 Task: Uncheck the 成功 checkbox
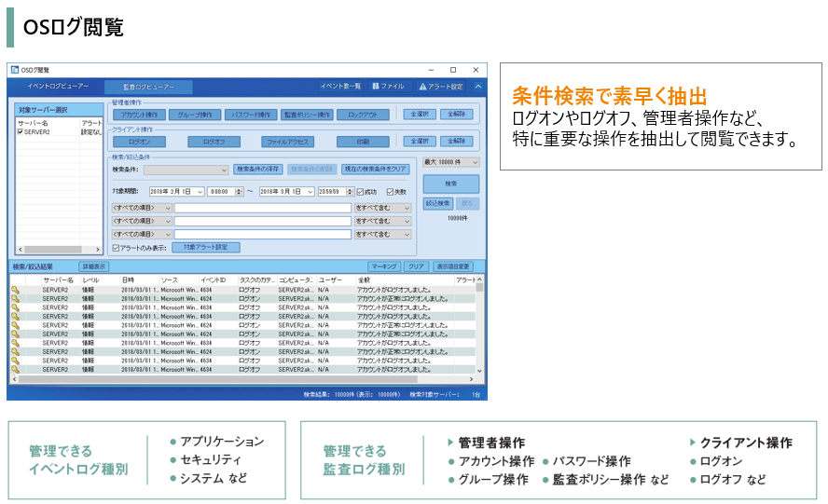click(x=360, y=191)
